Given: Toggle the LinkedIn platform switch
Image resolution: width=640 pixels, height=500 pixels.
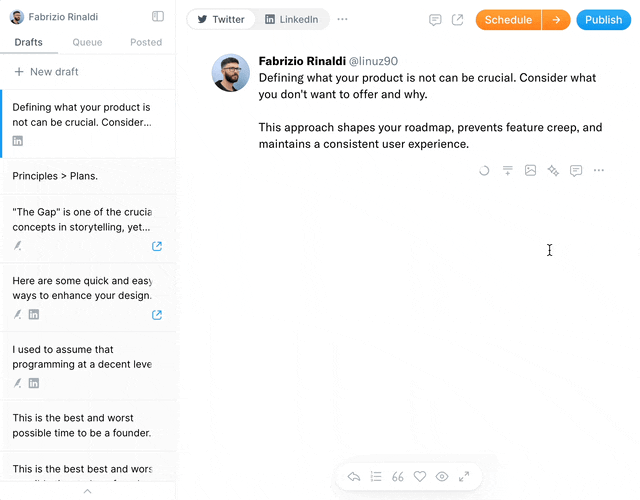Looking at the screenshot, I should coord(291,20).
